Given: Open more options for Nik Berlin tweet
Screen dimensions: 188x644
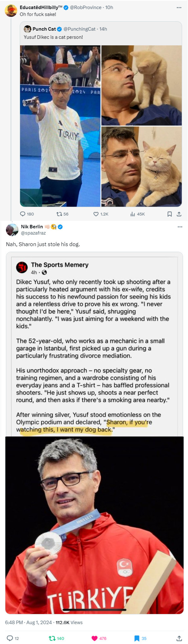Looking at the screenshot, I should point(180,227).
